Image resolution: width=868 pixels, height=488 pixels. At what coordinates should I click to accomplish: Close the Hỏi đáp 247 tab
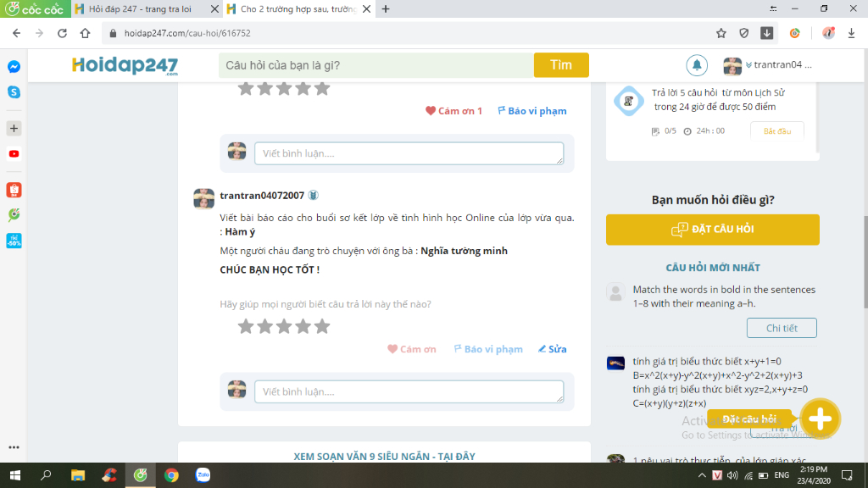click(x=214, y=8)
